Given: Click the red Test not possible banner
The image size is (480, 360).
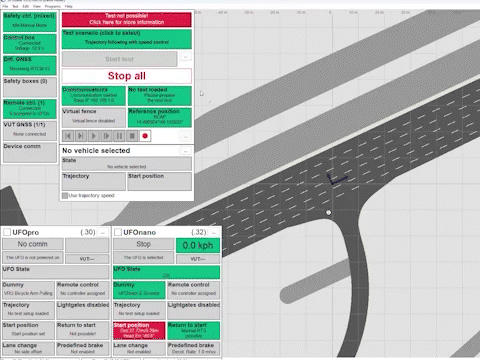Looking at the screenshot, I should (x=127, y=19).
